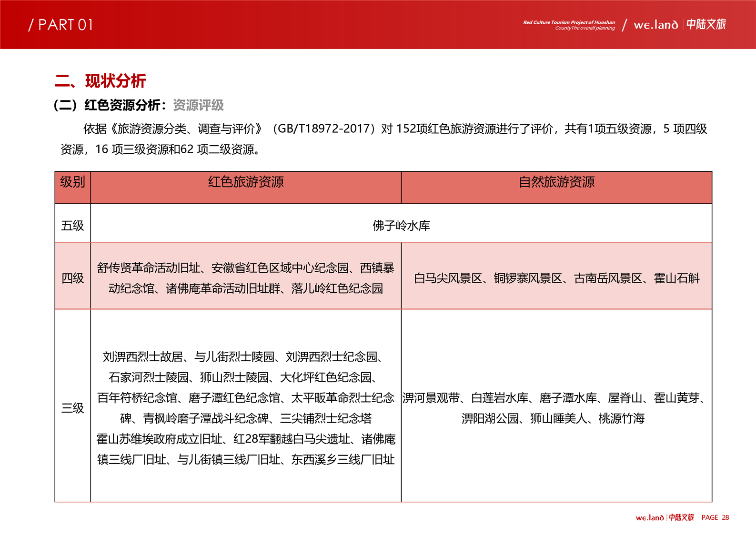Click the '/ PART 01' header label
The image size is (756, 534).
tap(60, 25)
